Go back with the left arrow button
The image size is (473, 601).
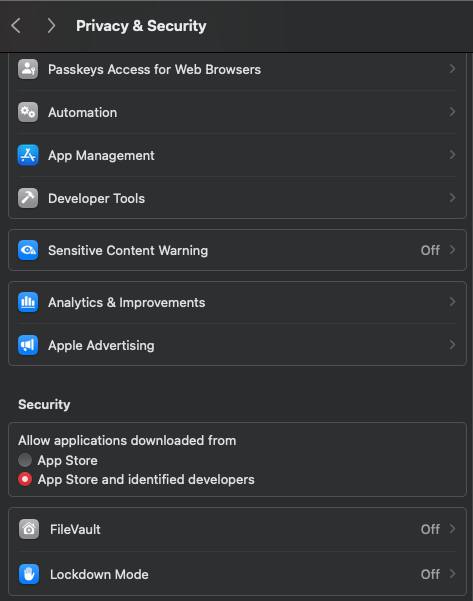(16, 26)
